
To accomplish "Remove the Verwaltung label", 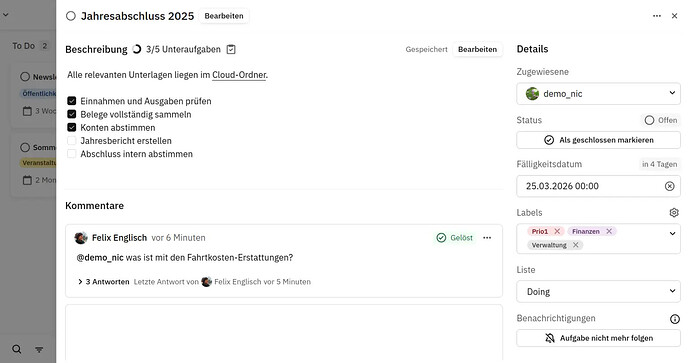I will [576, 245].
